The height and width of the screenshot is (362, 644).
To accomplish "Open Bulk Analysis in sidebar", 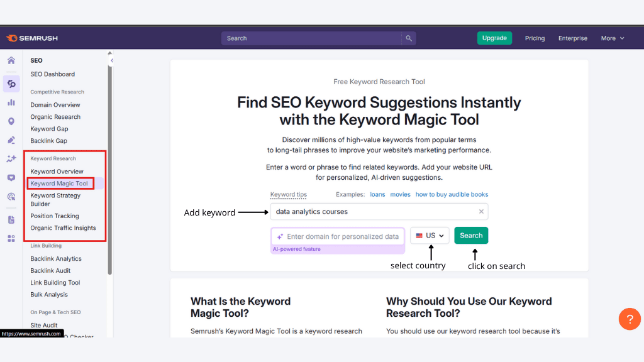I will point(49,295).
